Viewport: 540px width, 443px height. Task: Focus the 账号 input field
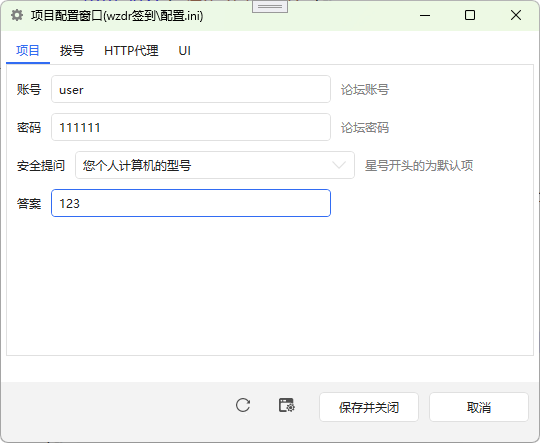191,89
